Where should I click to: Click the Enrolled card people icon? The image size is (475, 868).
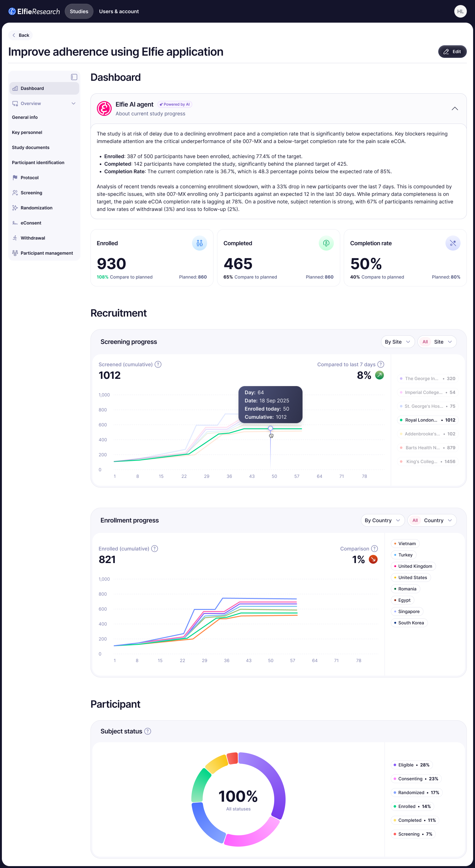199,243
